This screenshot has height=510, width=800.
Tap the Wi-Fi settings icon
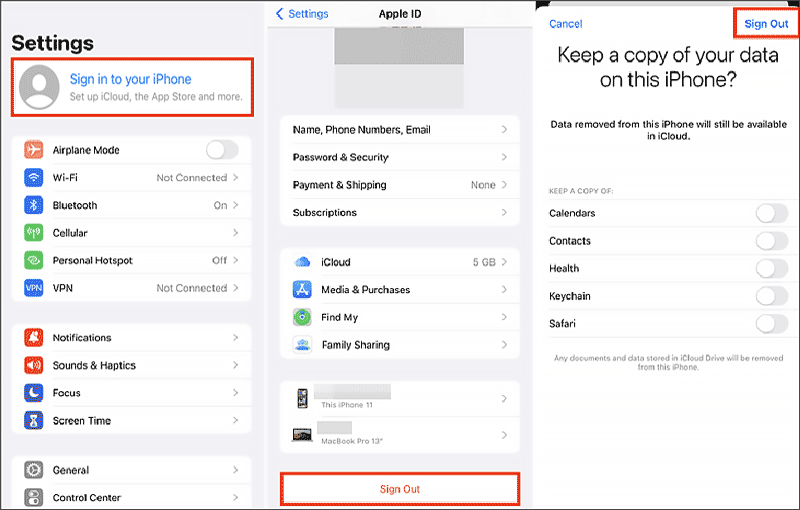[x=34, y=177]
